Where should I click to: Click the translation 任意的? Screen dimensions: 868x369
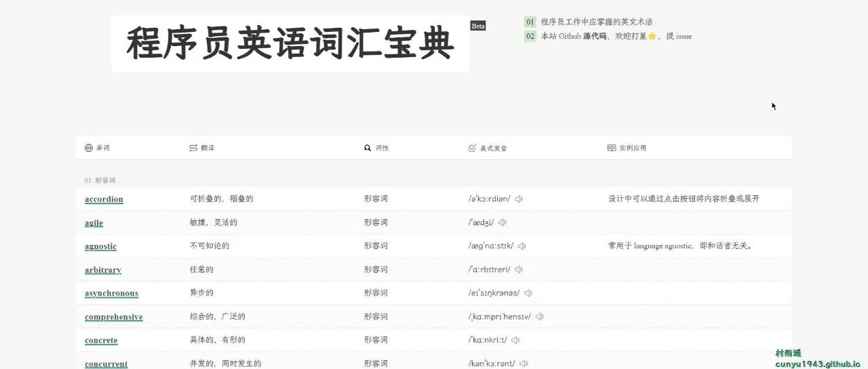(x=201, y=269)
